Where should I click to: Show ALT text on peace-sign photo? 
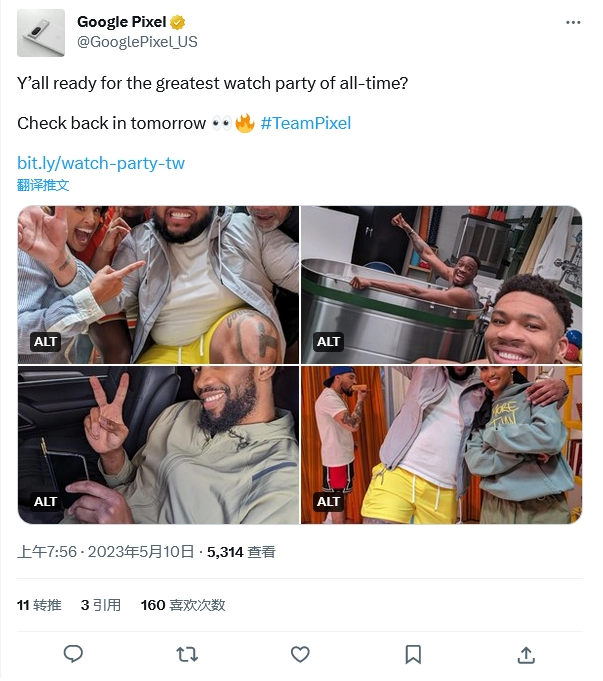click(x=45, y=503)
